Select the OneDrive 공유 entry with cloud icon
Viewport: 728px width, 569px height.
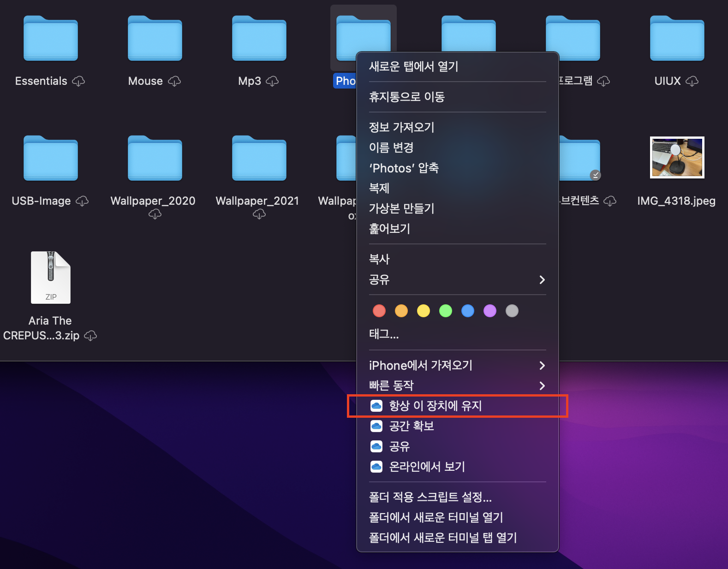coord(458,446)
